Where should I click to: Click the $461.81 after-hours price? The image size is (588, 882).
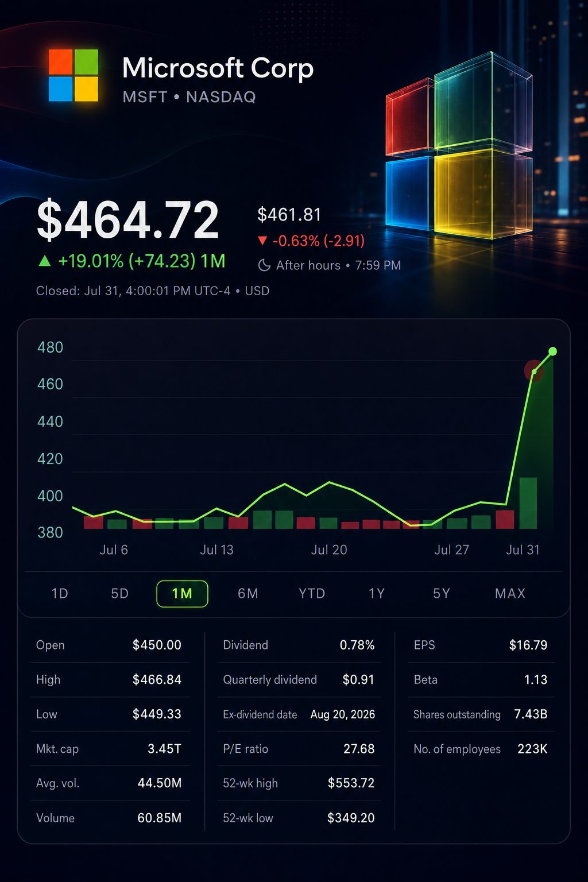point(289,214)
